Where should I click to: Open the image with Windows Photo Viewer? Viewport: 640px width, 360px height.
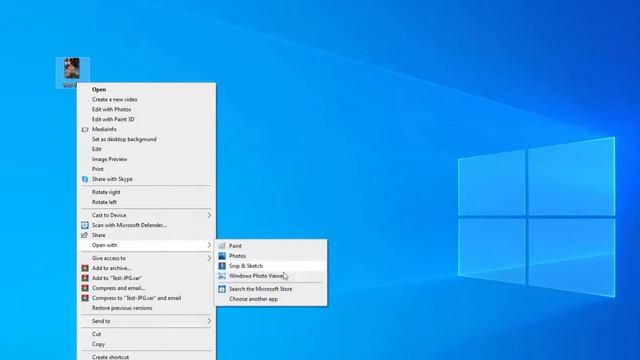pos(271,276)
